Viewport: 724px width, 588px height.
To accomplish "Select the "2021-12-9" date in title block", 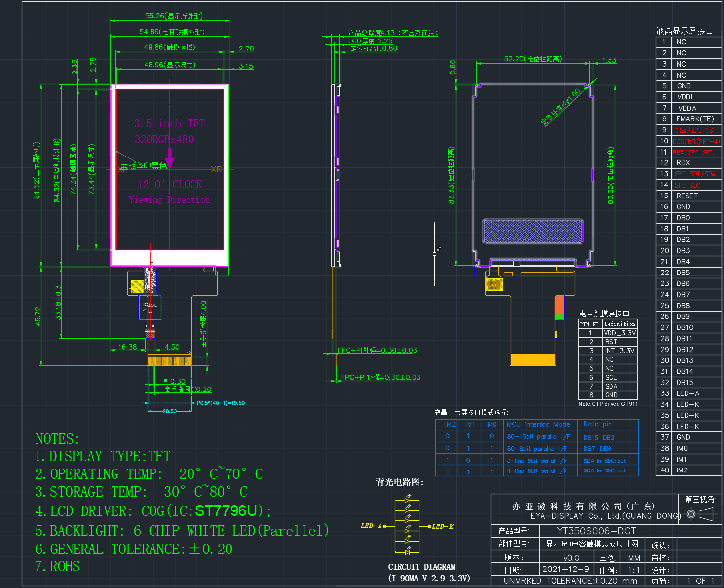I will pos(566,569).
